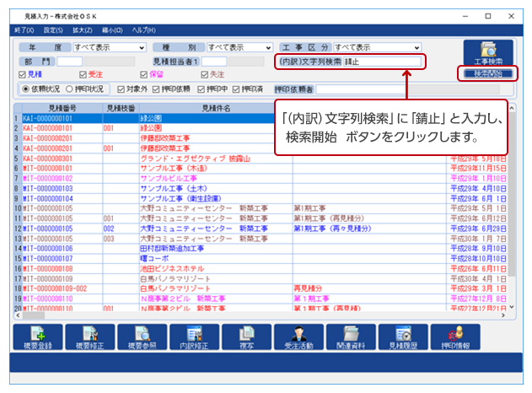Open the 受注活動 icon button
The image size is (532, 393).
click(x=300, y=336)
